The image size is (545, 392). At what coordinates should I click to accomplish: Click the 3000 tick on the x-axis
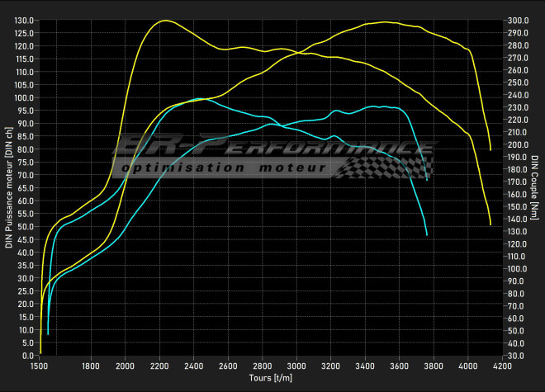pyautogui.click(x=296, y=365)
